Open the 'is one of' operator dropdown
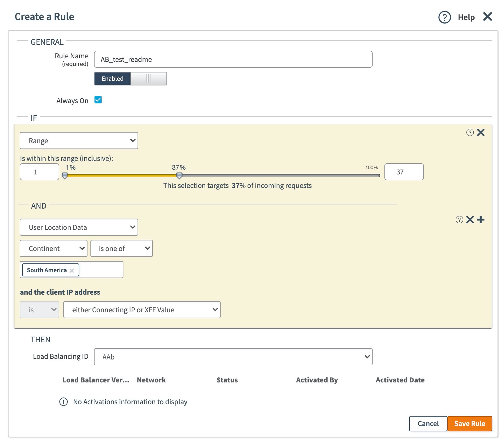Image resolution: width=504 pixels, height=444 pixels. (x=121, y=248)
